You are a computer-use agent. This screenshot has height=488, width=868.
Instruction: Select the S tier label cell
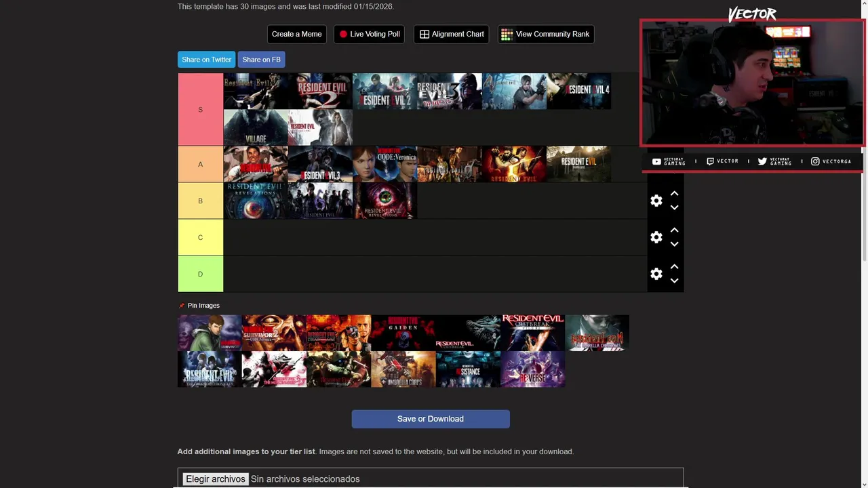201,109
